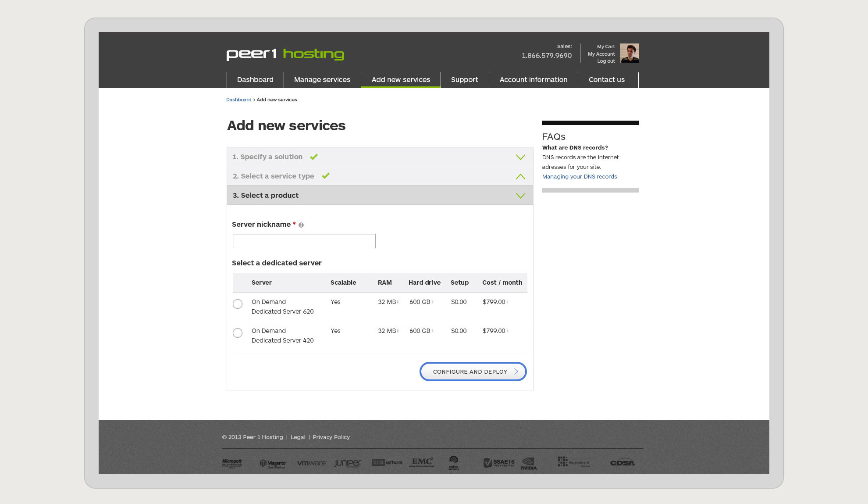Click $799.00+ cost for Server 420
Screen dimensions: 868x504
click(496, 331)
